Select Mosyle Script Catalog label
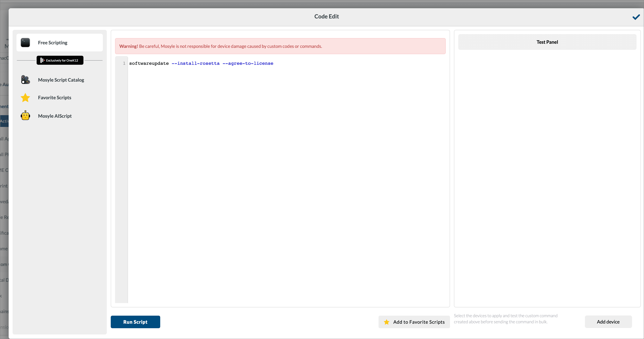This screenshot has height=339, width=644. pos(61,80)
